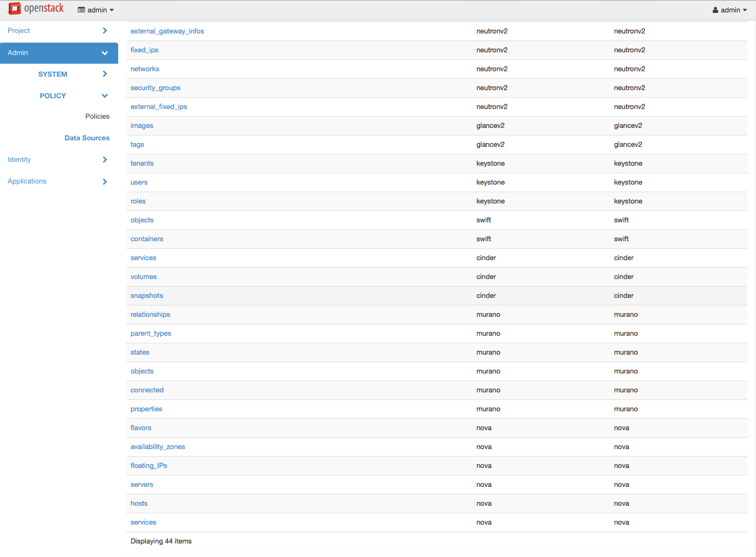Open the availability_zones table link
Screen dimensions: 756x557
[158, 447]
